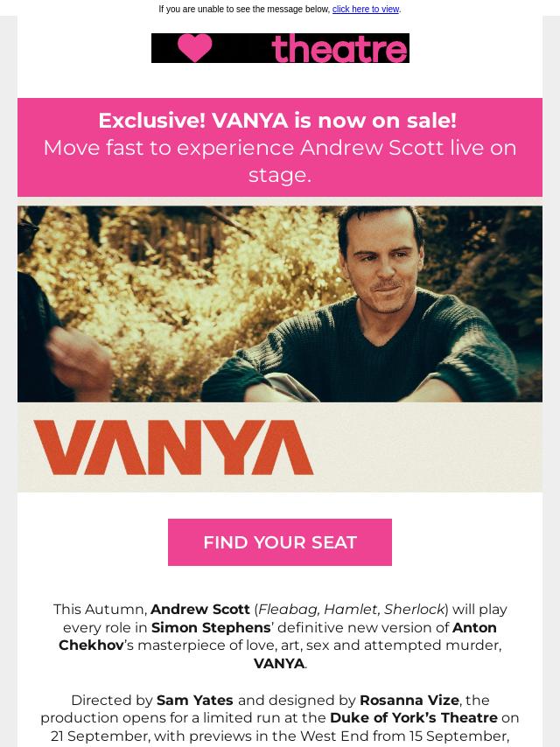
Task: Open the Andrew Scott promotional photo
Action: tap(280, 304)
